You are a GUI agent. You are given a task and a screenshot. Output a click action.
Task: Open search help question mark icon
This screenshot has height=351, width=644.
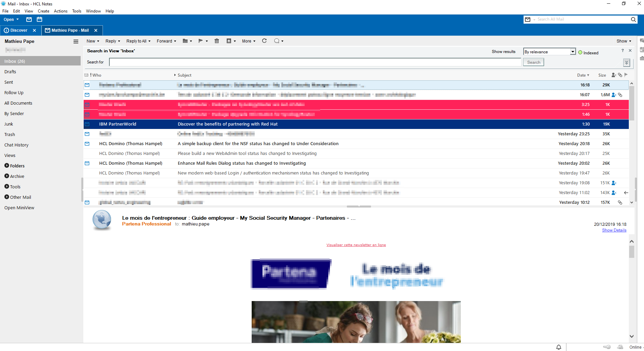tap(623, 51)
